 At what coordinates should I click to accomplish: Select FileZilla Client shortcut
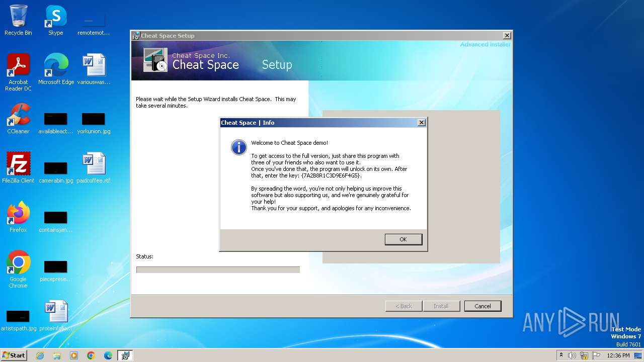[x=18, y=167]
